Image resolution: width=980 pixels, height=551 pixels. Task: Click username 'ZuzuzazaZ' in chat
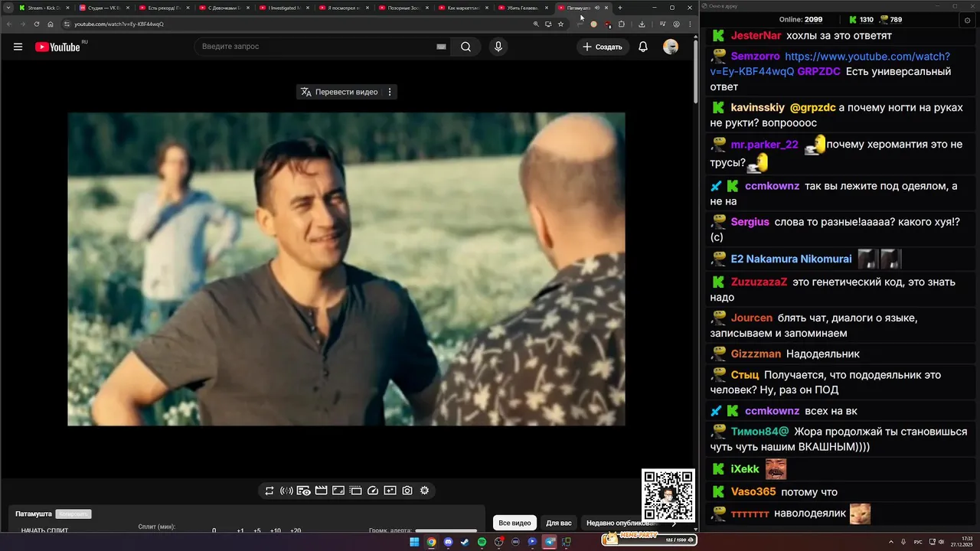(759, 282)
